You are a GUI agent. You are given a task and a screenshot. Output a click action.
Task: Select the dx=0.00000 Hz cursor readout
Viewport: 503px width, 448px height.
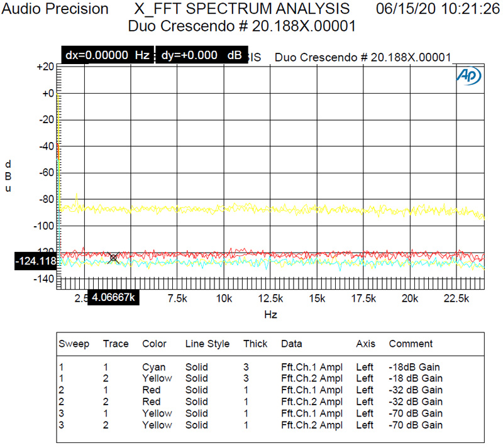point(106,55)
